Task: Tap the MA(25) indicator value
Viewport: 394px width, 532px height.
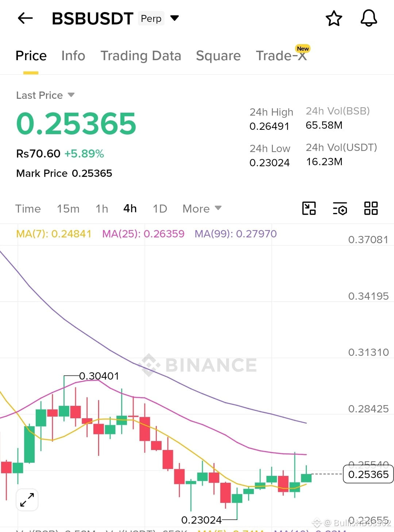Action: pyautogui.click(x=143, y=234)
